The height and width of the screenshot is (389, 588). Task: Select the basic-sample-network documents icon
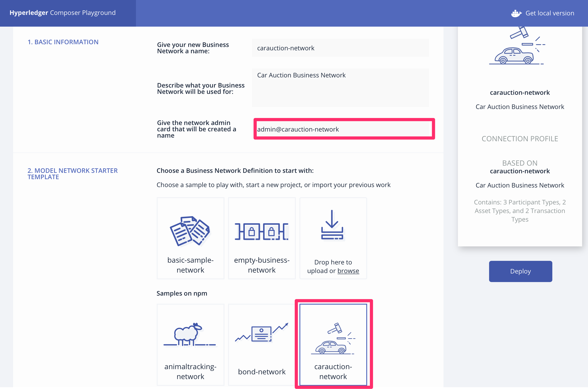click(190, 231)
